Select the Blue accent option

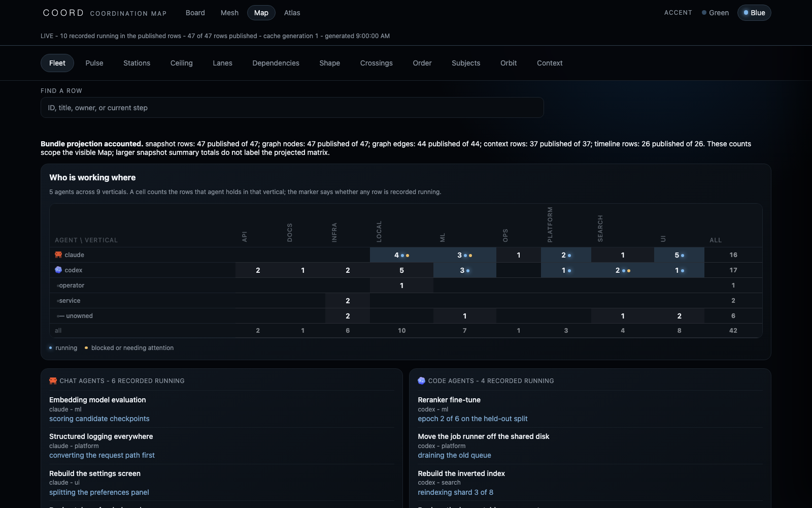(x=754, y=13)
